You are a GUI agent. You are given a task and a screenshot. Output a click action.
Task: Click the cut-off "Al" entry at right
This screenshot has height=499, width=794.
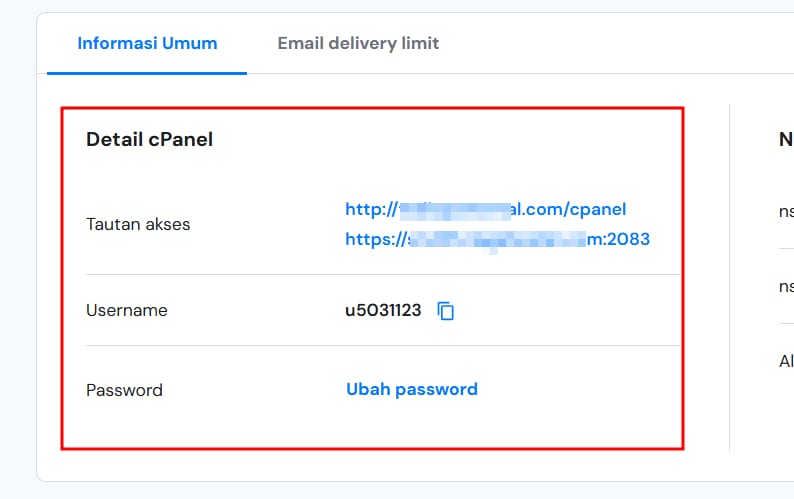(x=786, y=361)
